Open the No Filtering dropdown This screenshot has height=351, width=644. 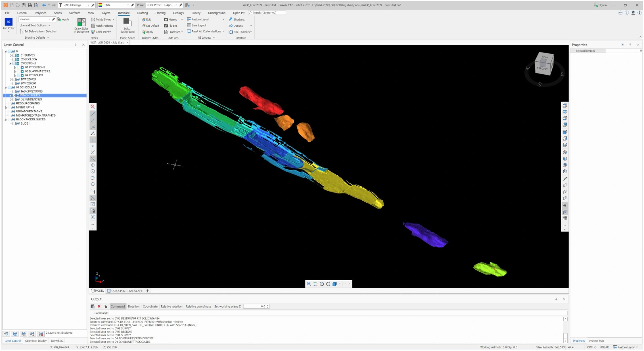pyautogui.click(x=88, y=5)
